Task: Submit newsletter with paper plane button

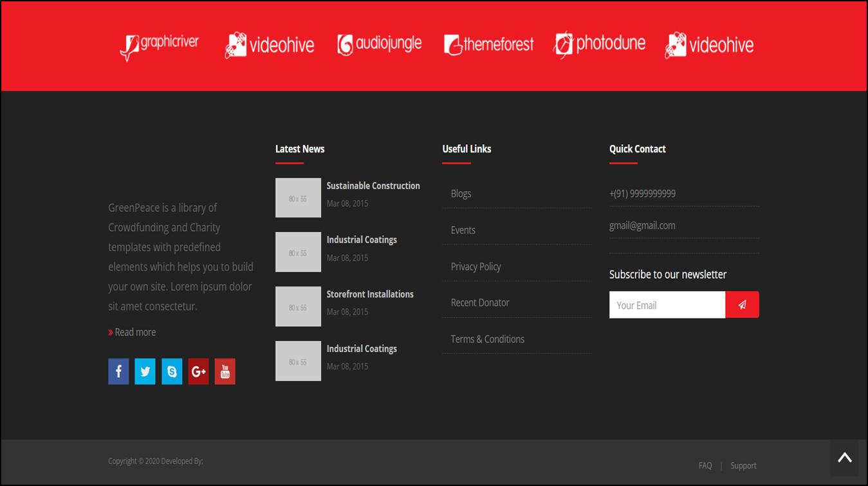Action: click(x=742, y=305)
